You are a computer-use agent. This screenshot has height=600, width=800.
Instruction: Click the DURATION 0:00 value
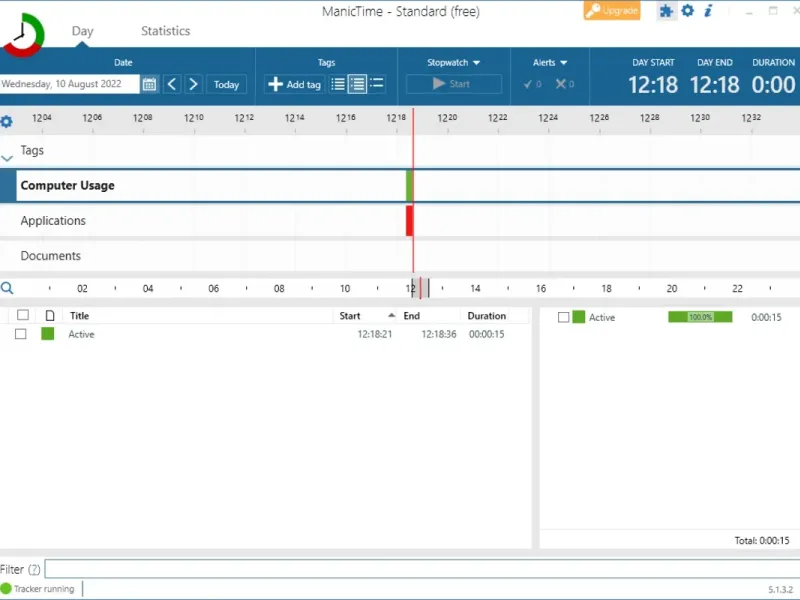(773, 85)
